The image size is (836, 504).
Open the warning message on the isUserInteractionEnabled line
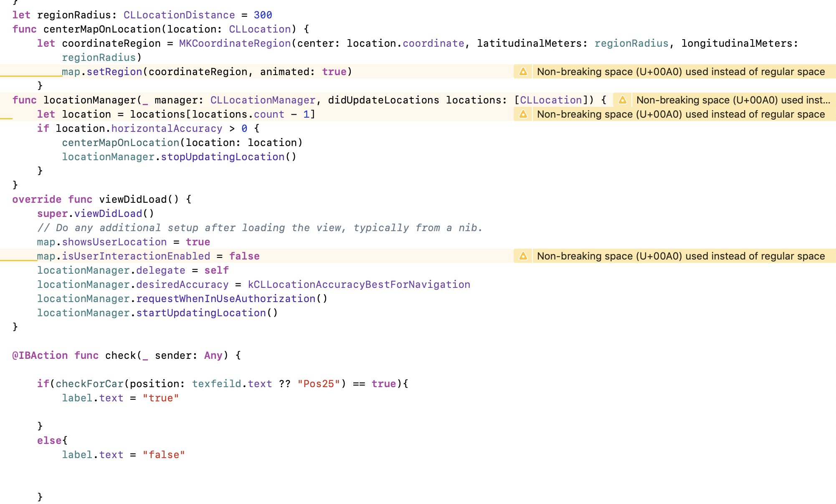coord(681,256)
